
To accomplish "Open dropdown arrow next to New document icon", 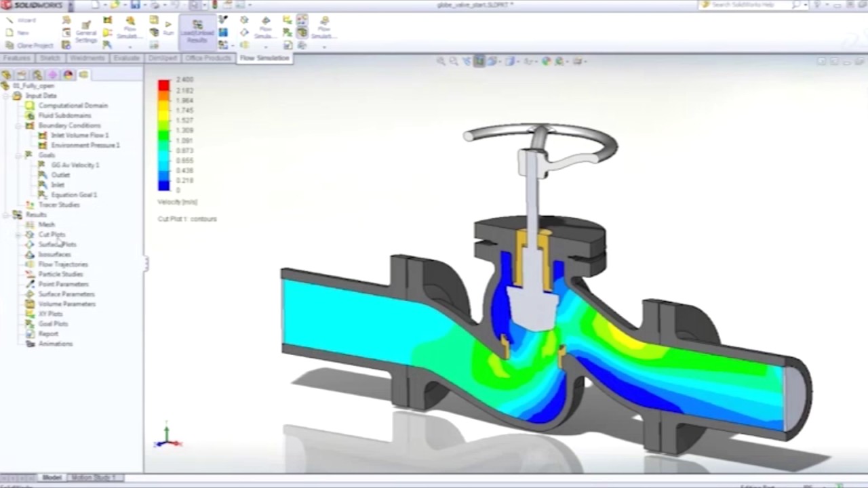I will click(x=104, y=5).
